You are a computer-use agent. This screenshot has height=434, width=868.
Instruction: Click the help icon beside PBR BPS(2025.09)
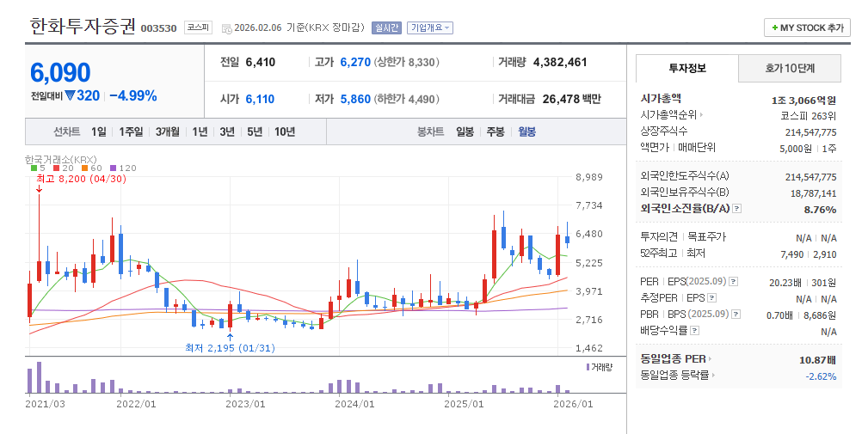point(736,314)
